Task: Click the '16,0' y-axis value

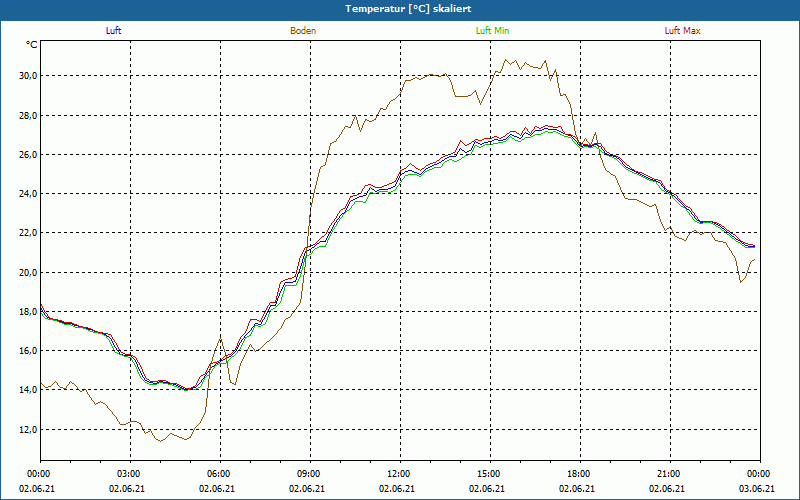Action: 28,351
